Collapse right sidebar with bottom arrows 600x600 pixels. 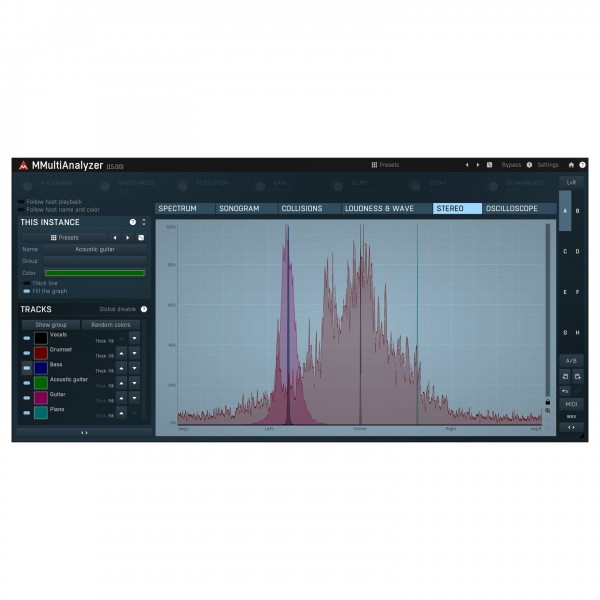point(571,427)
